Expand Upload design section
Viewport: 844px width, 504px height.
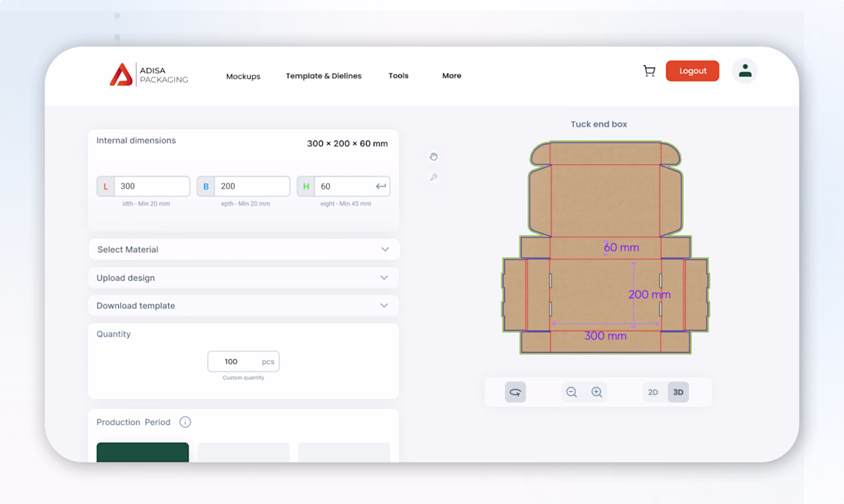244,278
